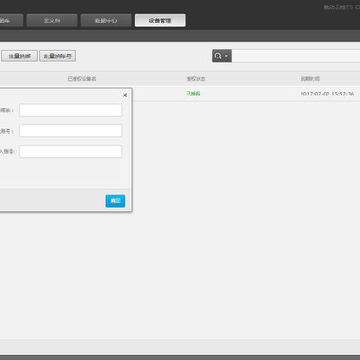Click the 批量解除授权 button
Screen dimensions: 360x360
pos(58,56)
